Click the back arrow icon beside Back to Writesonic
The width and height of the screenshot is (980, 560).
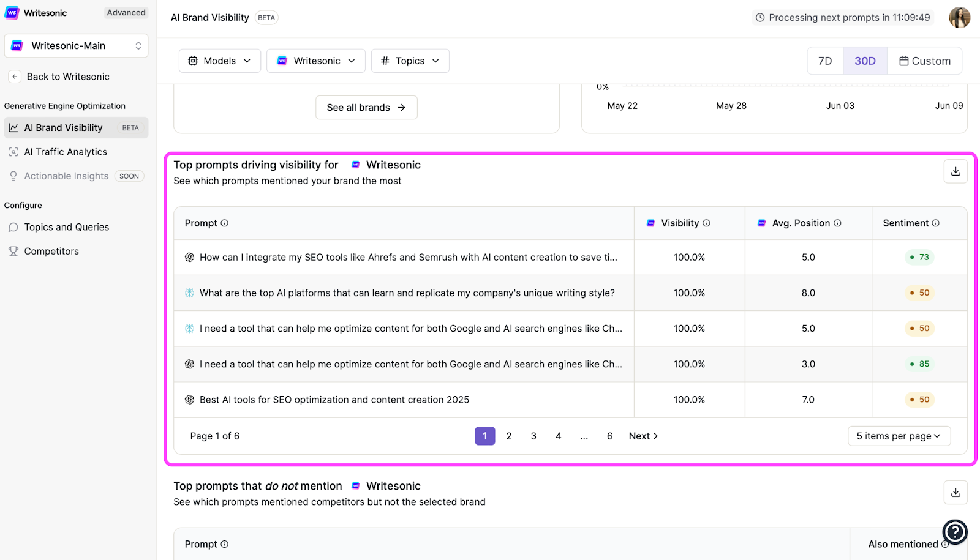click(15, 77)
